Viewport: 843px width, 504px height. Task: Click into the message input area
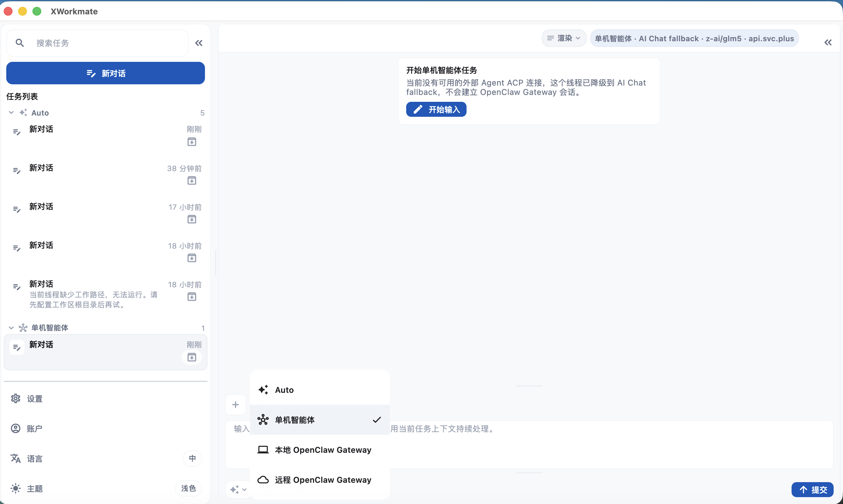click(529, 445)
